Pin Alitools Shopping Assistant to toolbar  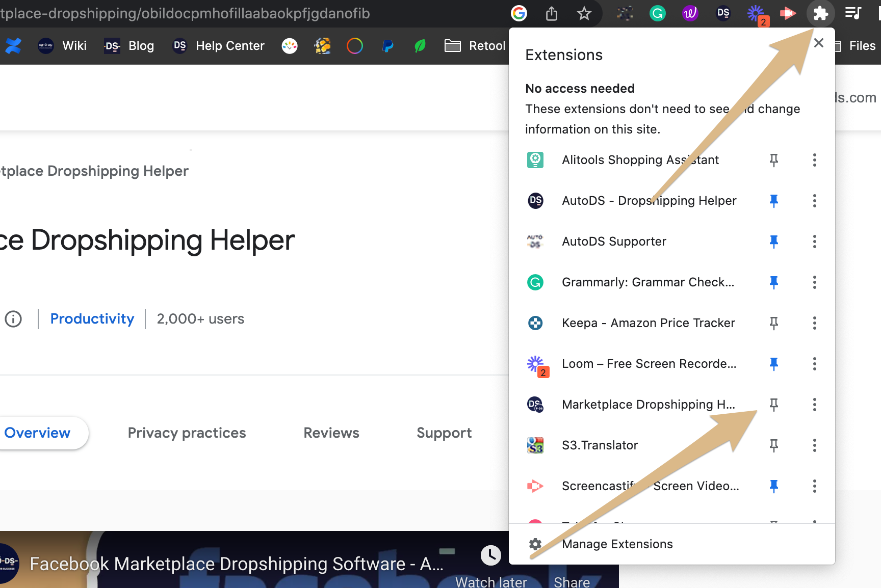pos(774,160)
